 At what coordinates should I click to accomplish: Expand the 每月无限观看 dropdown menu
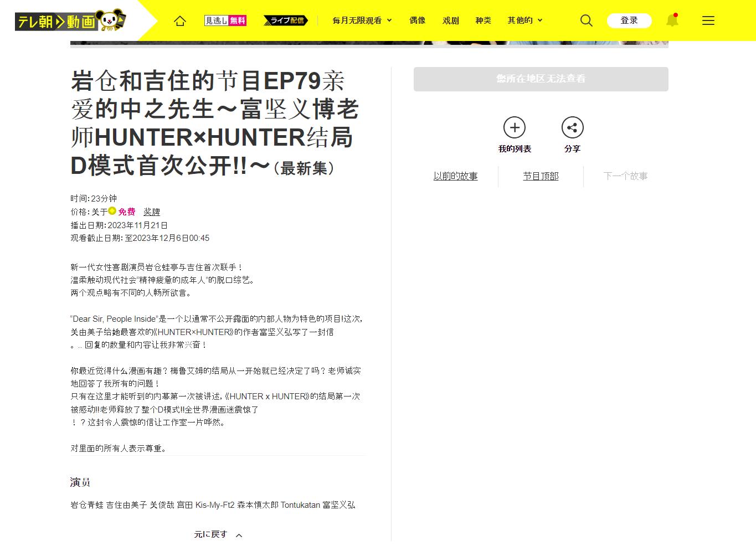pyautogui.click(x=362, y=20)
